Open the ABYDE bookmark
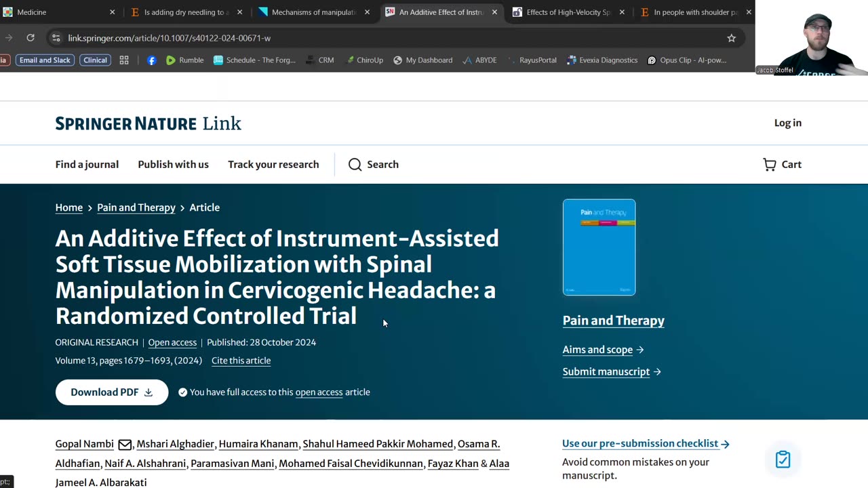 pyautogui.click(x=479, y=60)
